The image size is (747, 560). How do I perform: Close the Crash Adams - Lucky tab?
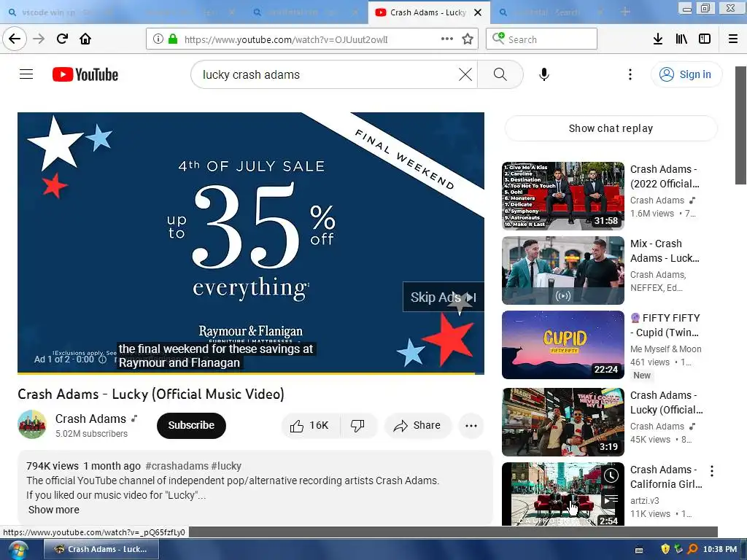478,12
